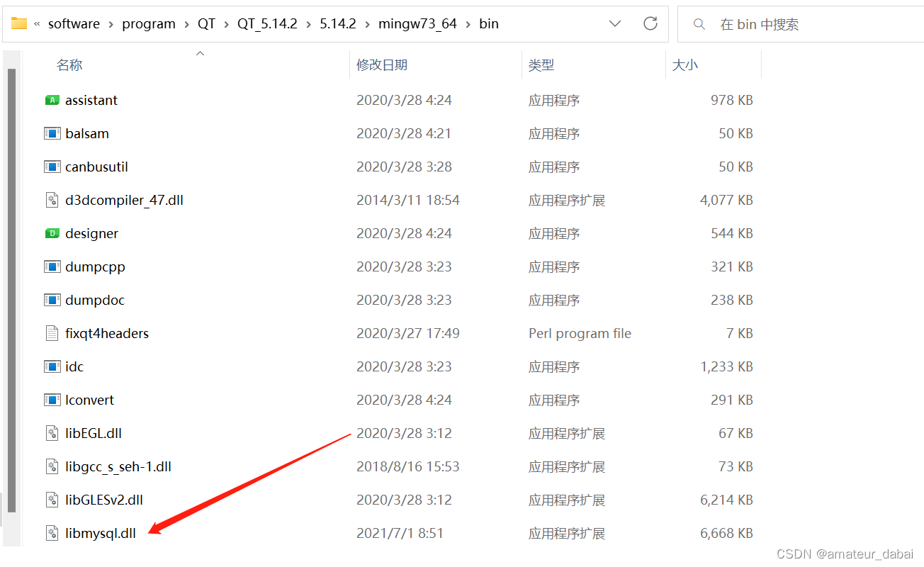
Task: Click the libGLESv2.dll file icon
Action: (x=52, y=500)
